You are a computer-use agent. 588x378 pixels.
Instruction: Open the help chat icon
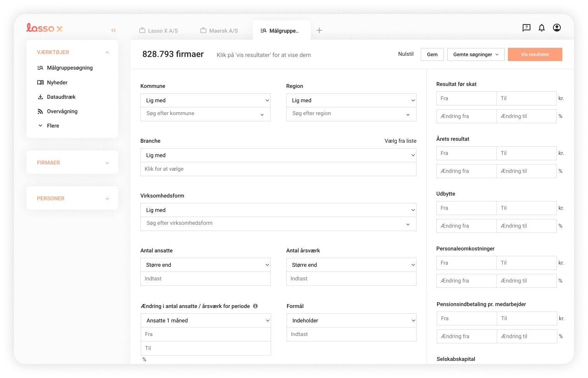pyautogui.click(x=526, y=28)
